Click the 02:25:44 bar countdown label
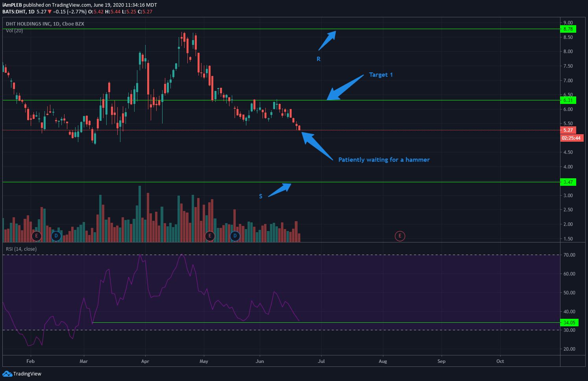 (x=572, y=138)
